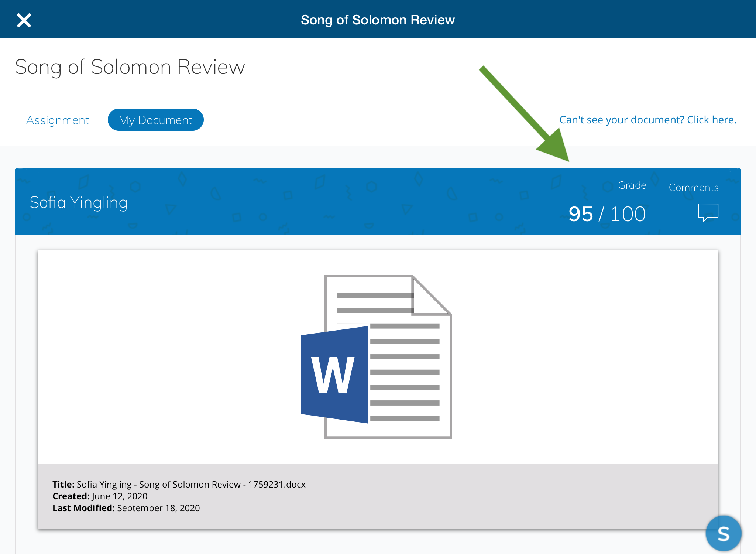Click the Last Modified September 18 line

click(126, 508)
